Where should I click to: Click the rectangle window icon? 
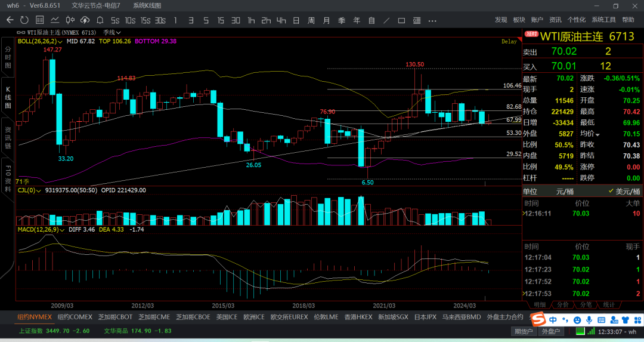point(402,20)
